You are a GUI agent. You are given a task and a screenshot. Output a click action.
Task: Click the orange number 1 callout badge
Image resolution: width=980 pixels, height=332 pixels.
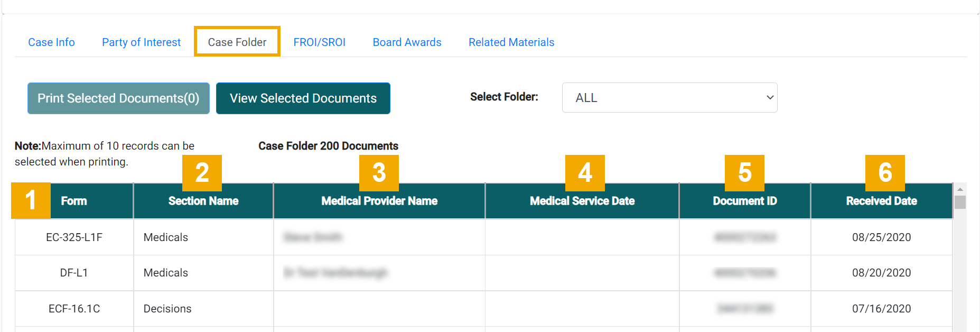(31, 200)
